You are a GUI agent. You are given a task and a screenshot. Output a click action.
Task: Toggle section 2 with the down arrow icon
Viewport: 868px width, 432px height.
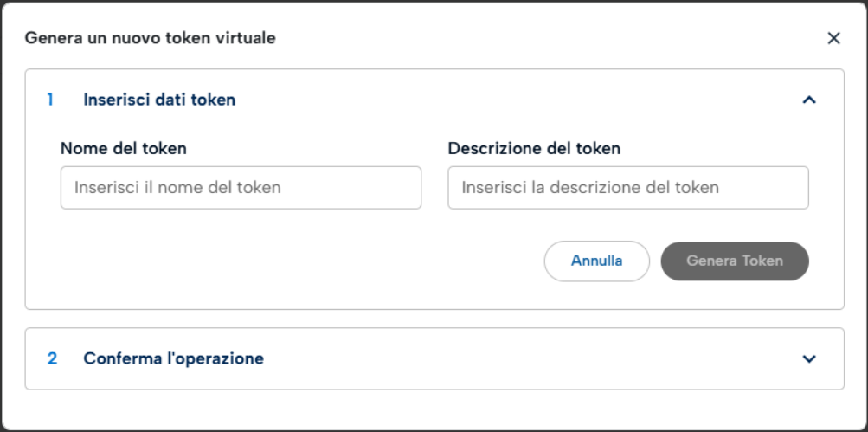pos(809,358)
